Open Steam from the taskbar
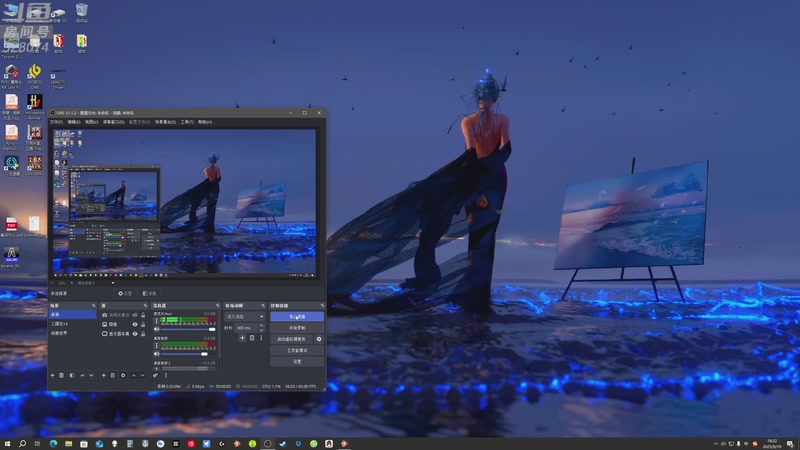The height and width of the screenshot is (450, 800). coord(283,444)
